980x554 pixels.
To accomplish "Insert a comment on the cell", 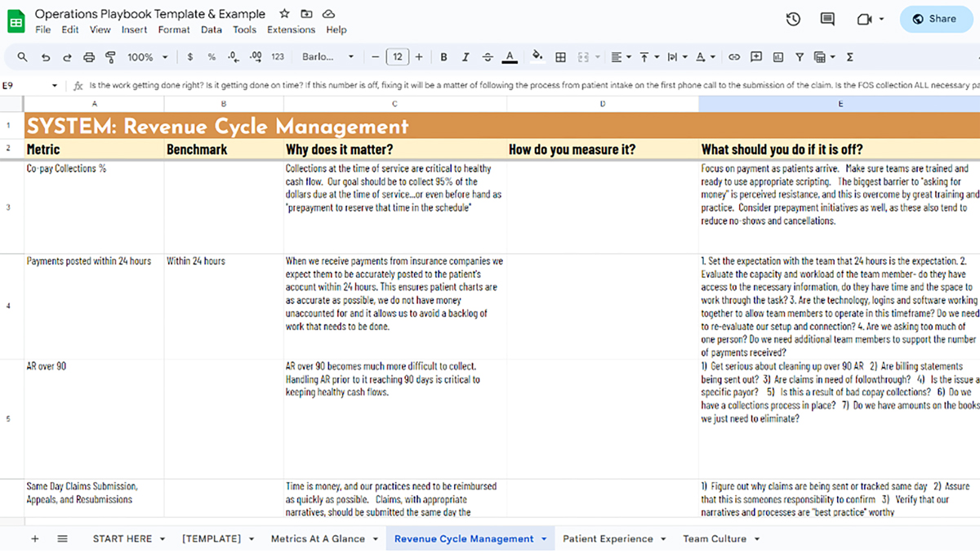I will pyautogui.click(x=756, y=57).
